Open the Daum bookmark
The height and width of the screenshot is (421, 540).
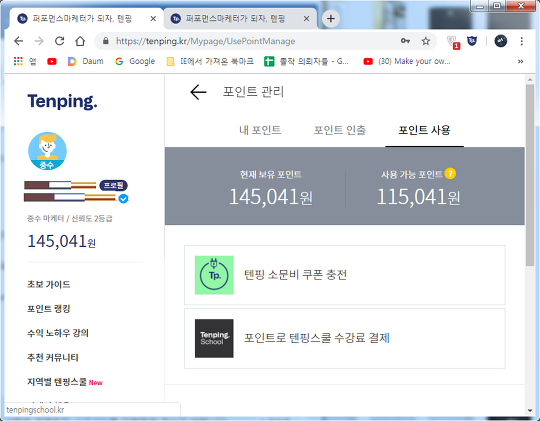pos(85,61)
